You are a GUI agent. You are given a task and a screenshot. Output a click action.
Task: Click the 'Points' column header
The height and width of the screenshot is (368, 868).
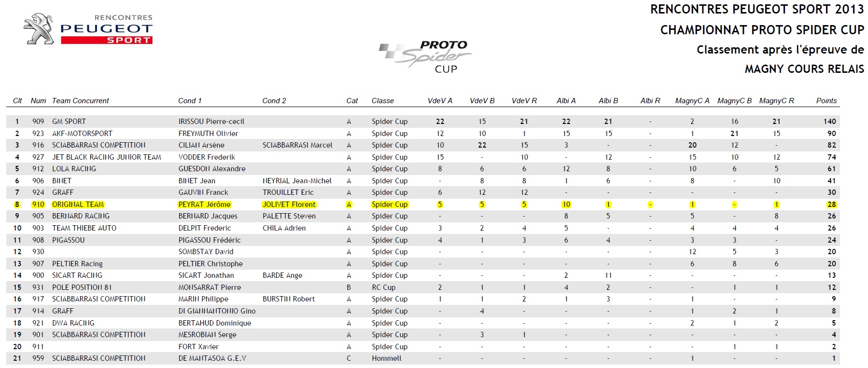click(x=826, y=101)
